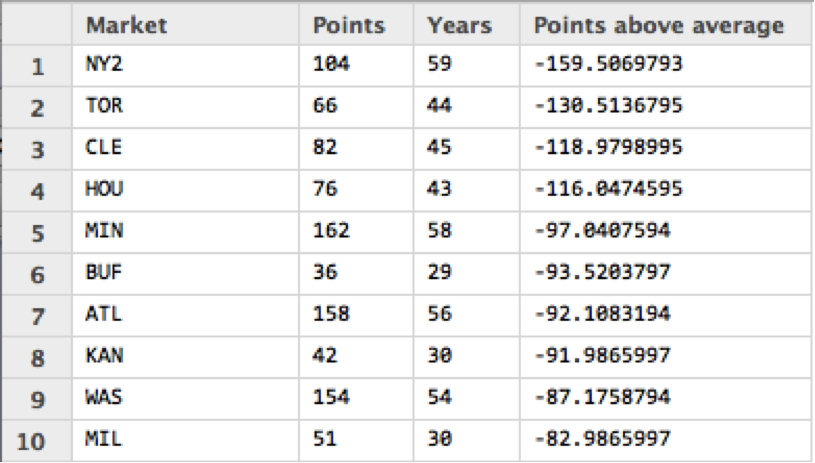This screenshot has height=463, width=815.
Task: Select the Points value 158 cell
Action: pyautogui.click(x=331, y=314)
